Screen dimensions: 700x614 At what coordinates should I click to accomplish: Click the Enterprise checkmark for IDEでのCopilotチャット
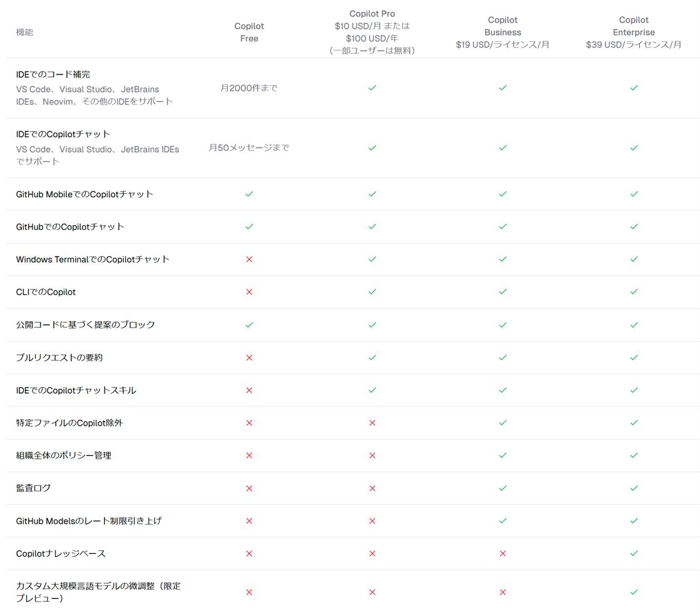(x=634, y=148)
